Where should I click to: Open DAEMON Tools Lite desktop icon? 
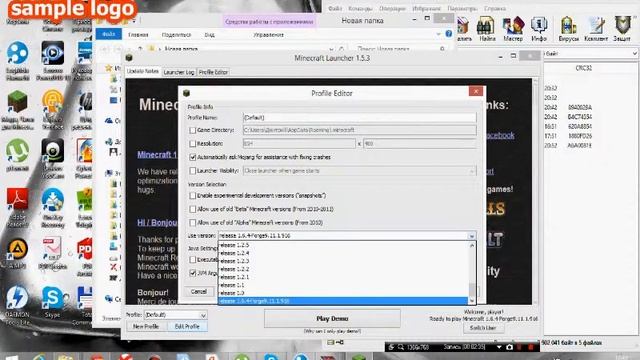coord(17,298)
